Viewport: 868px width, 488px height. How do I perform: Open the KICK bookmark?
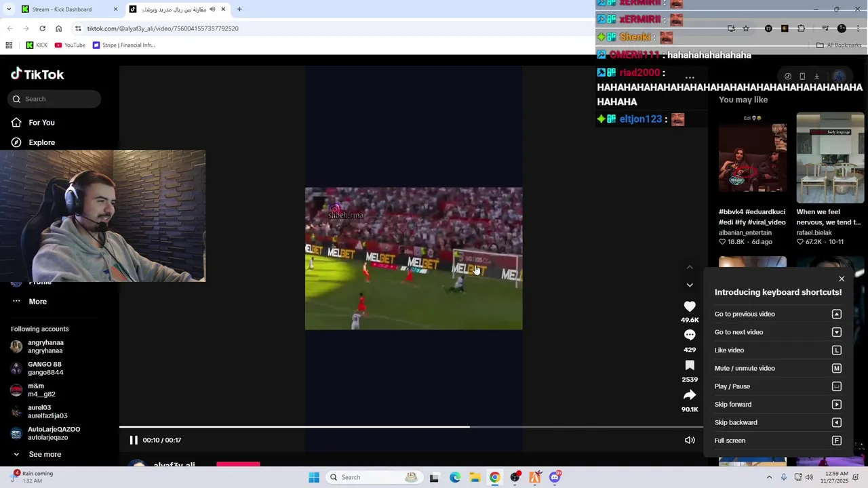point(37,45)
